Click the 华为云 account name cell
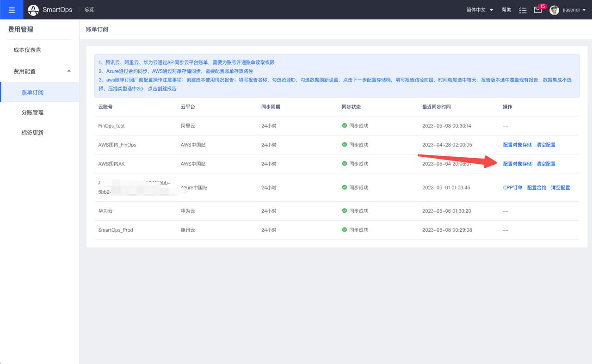Screen dimensions: 592x364 105,211
